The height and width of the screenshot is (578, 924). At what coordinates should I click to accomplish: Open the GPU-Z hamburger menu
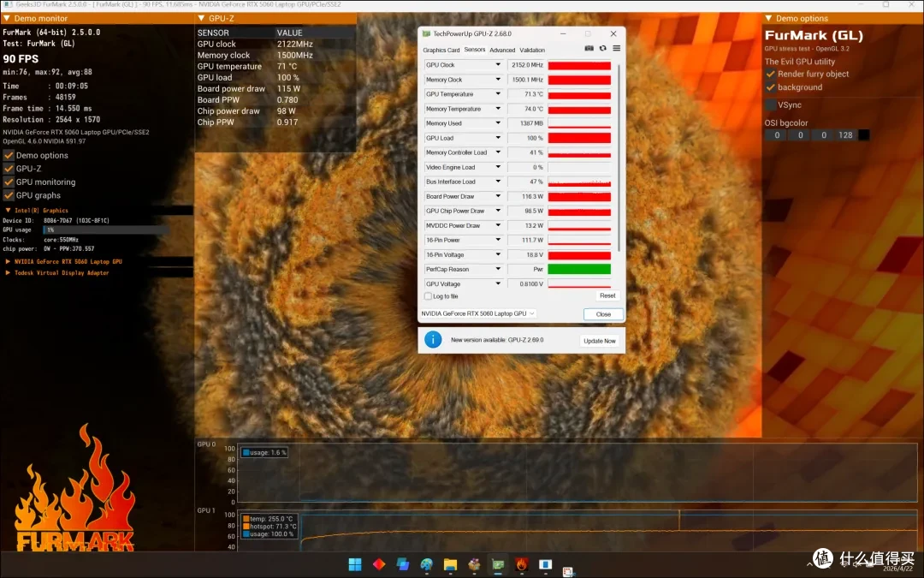click(616, 48)
